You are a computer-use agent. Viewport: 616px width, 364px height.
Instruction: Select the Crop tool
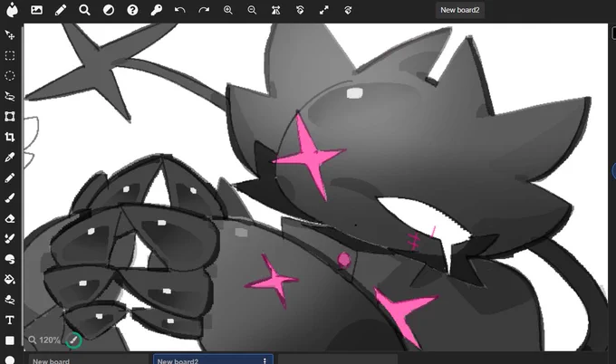point(10,137)
